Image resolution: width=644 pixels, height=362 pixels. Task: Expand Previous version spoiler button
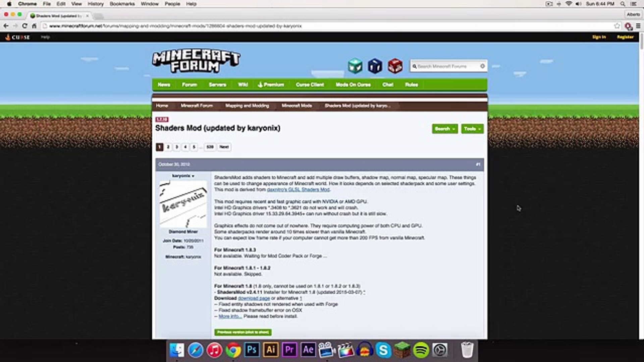tap(243, 332)
